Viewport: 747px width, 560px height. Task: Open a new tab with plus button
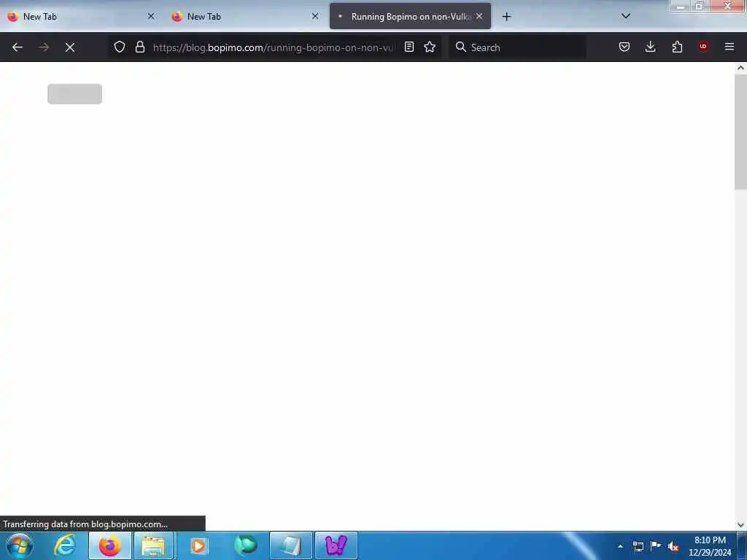coord(506,17)
